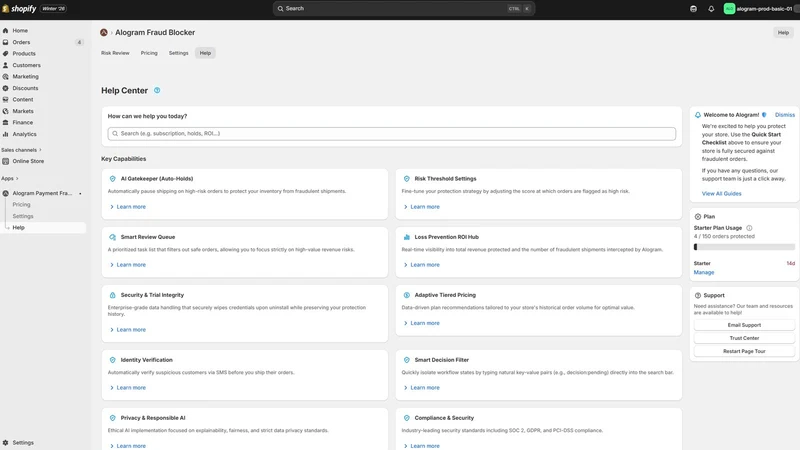Click the AI Gatekeeper shield icon
The width and height of the screenshot is (800, 450).
(113, 179)
